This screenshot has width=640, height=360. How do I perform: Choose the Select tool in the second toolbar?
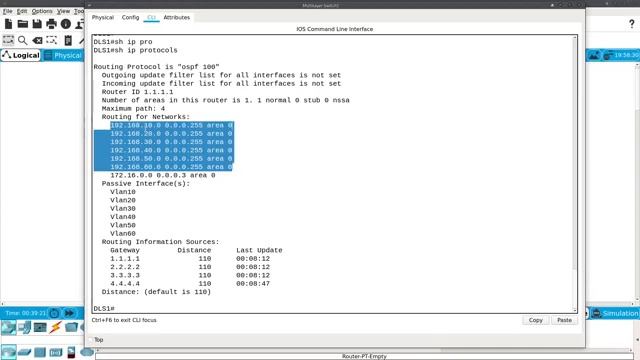(x=8, y=40)
